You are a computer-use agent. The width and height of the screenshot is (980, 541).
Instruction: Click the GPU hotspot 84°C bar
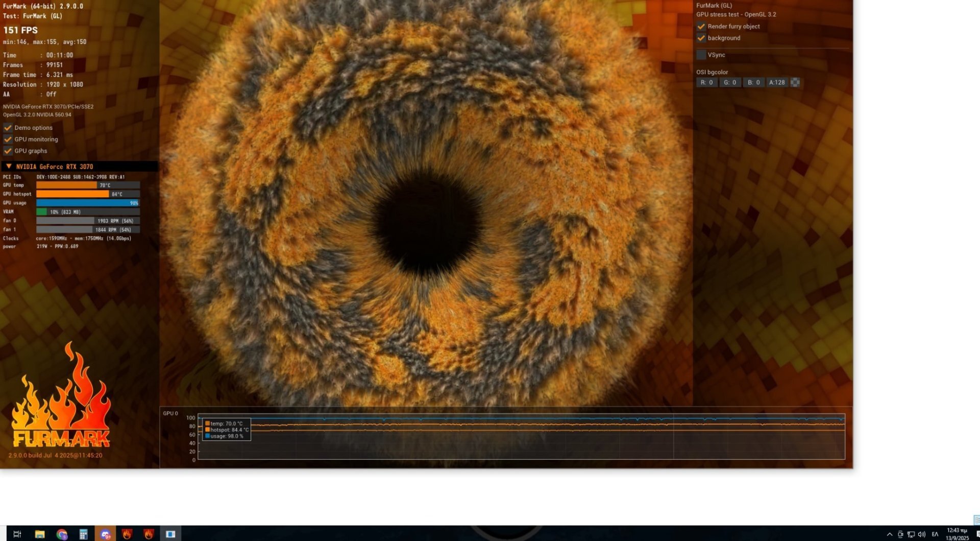pyautogui.click(x=88, y=194)
